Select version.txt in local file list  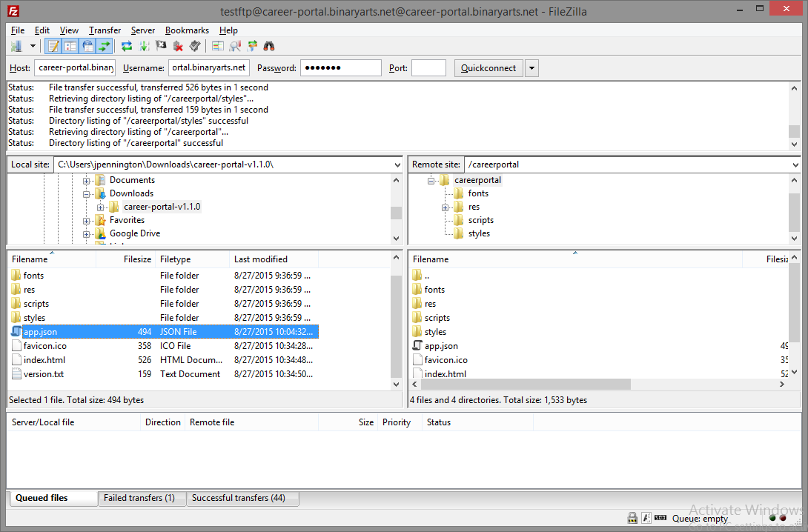point(44,374)
